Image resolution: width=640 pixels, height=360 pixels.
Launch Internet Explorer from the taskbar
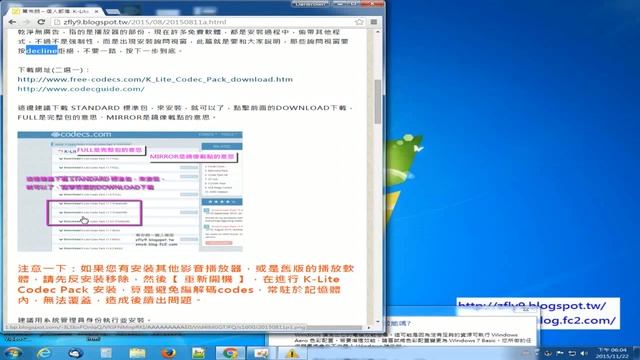tap(44, 353)
